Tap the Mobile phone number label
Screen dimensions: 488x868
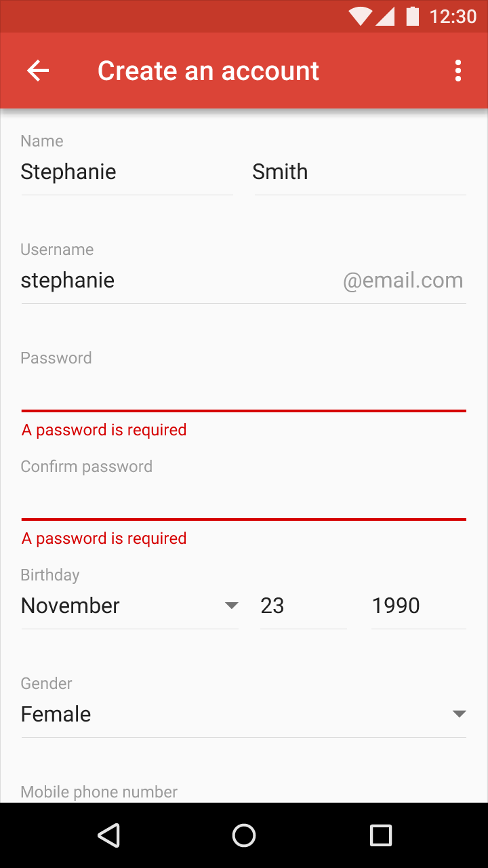pos(99,792)
